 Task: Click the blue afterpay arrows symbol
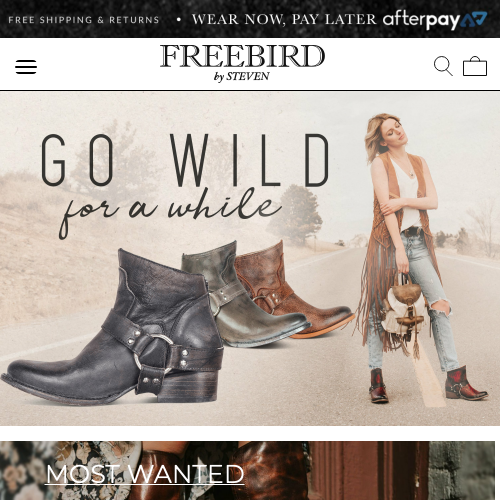tap(474, 19)
